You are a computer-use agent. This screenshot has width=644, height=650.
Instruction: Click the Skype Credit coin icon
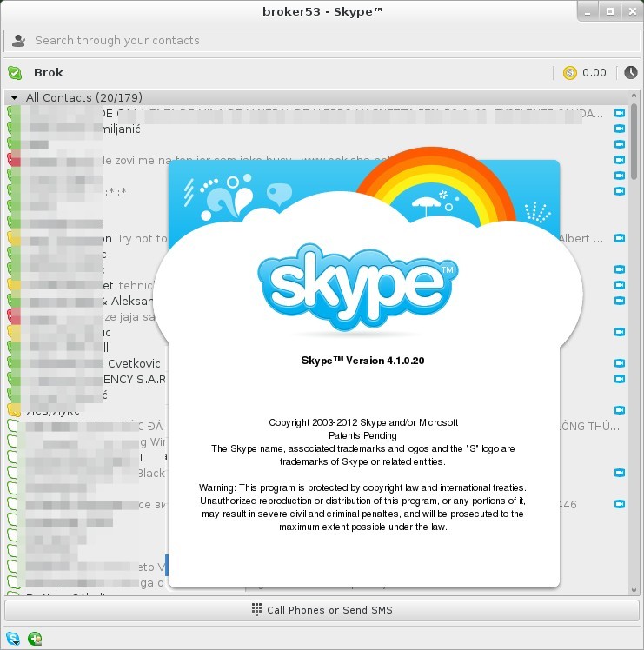[570, 73]
